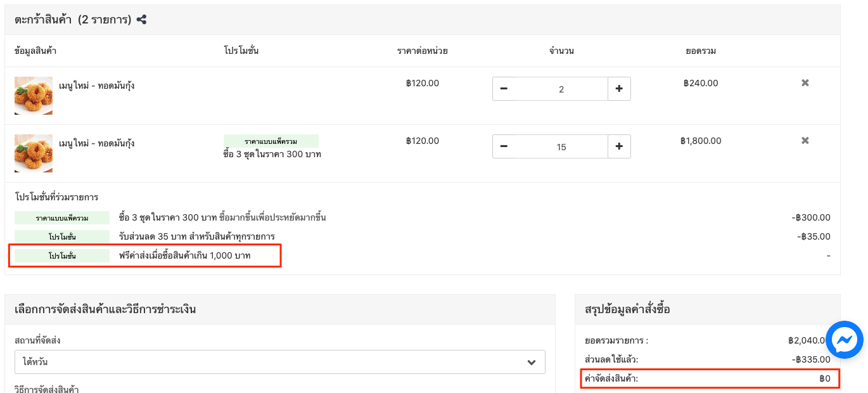Open product thumbnail in the ฿1,800.00 row
The height and width of the screenshot is (393, 868).
pyautogui.click(x=34, y=153)
